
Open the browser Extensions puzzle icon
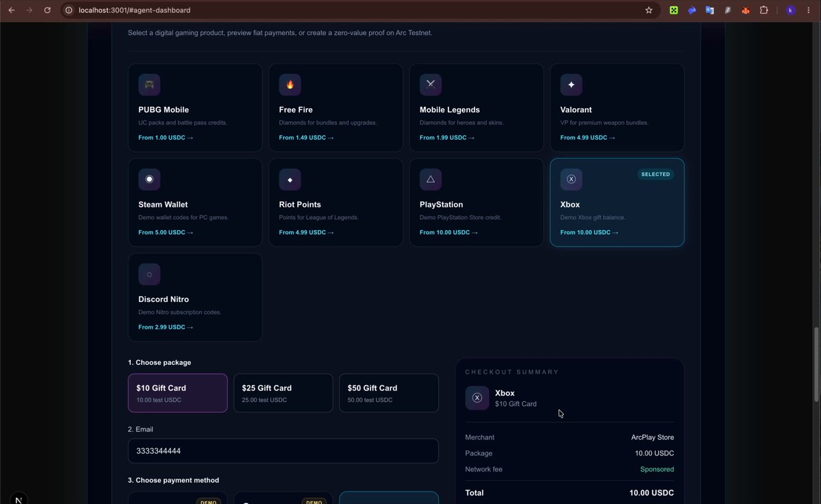tap(764, 10)
